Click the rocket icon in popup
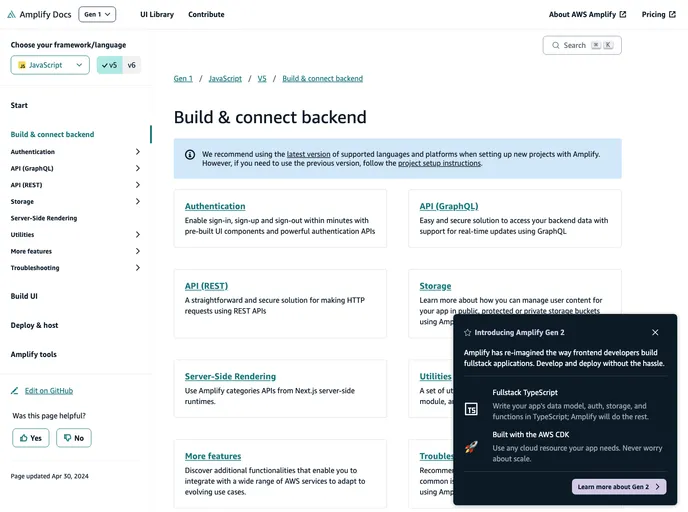 (471, 447)
